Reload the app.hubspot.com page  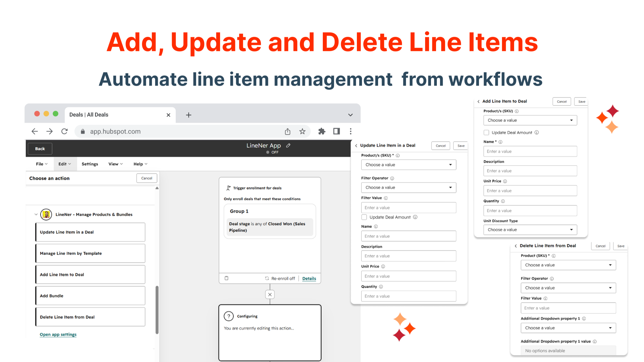[x=64, y=131]
